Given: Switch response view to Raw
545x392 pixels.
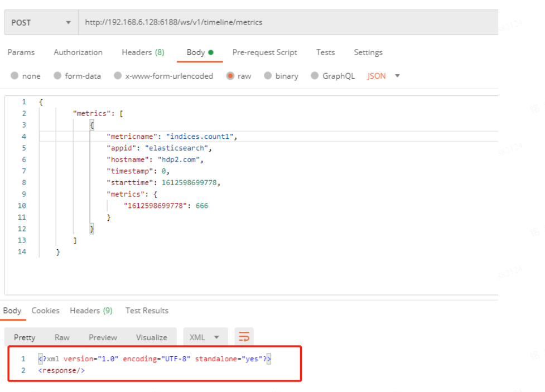Looking at the screenshot, I should [x=62, y=337].
